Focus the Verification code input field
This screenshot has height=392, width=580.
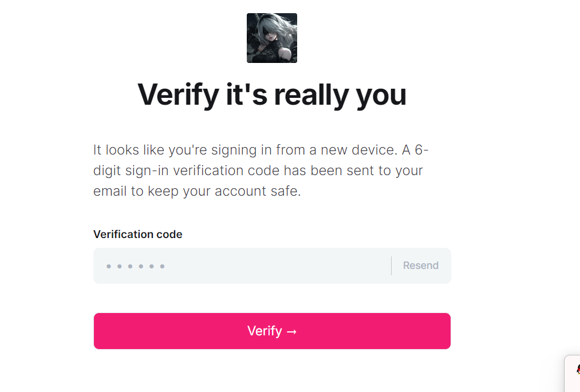[x=240, y=266]
